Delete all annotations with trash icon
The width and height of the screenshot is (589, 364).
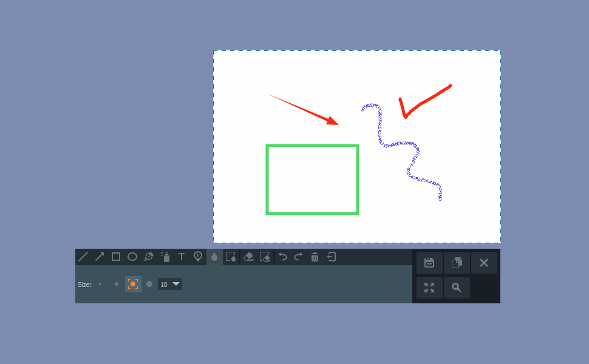(315, 257)
